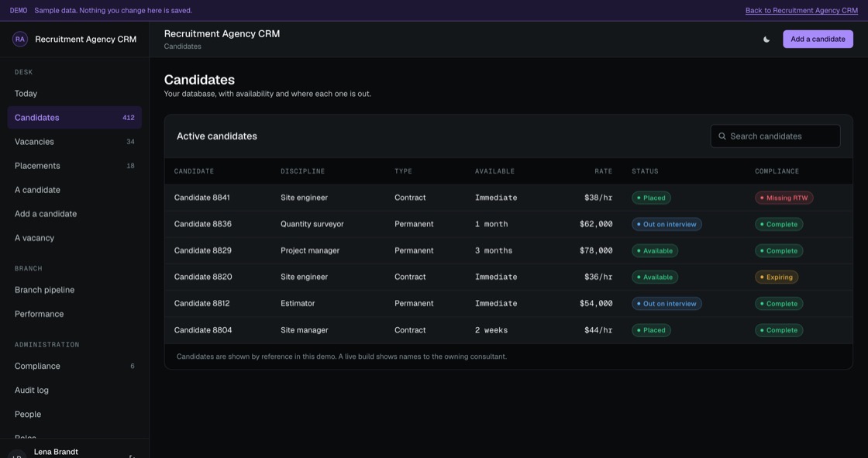Click the 34 count beside Vacancies
The height and width of the screenshot is (458, 868).
(x=131, y=142)
